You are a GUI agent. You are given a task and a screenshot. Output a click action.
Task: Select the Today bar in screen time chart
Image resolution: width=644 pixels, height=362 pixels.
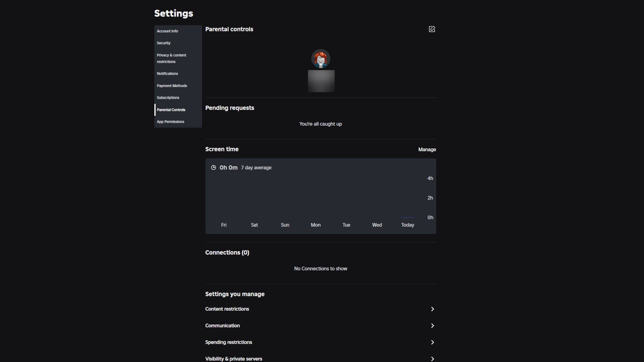[408, 218]
